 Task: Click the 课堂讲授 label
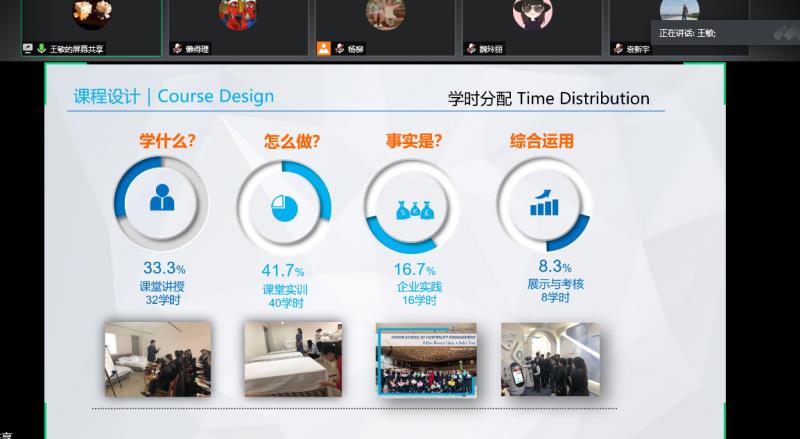[162, 286]
